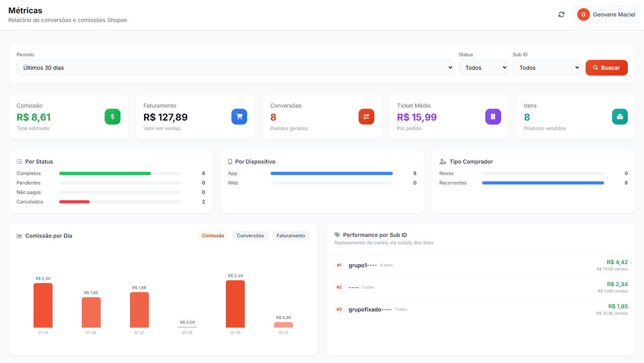
Task: Click the red Cancelados progress bar
Action: (74, 202)
